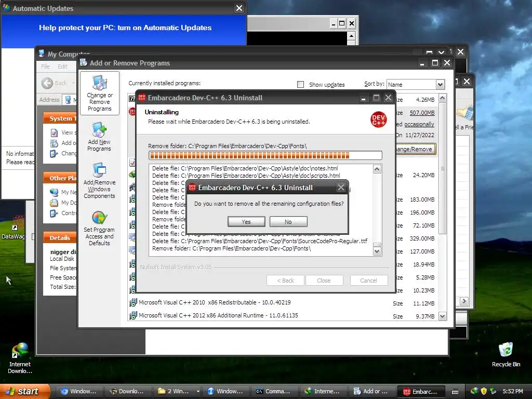
Task: Open My Network Places icon in Other Places
Action: (54, 192)
